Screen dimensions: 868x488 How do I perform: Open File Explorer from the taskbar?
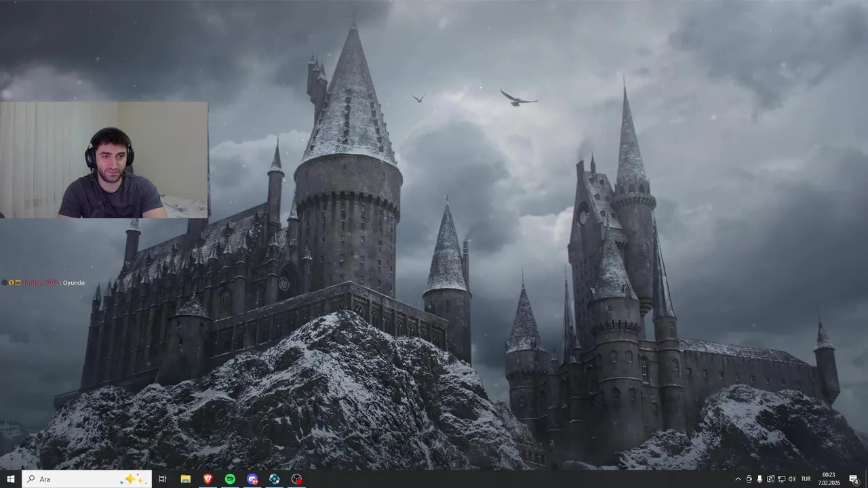(x=185, y=479)
